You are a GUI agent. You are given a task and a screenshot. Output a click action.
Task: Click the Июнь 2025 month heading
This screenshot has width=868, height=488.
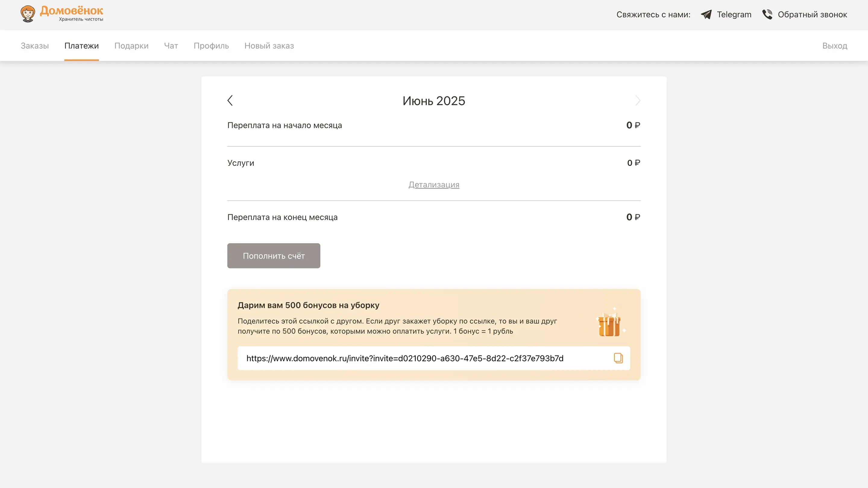[x=434, y=101]
